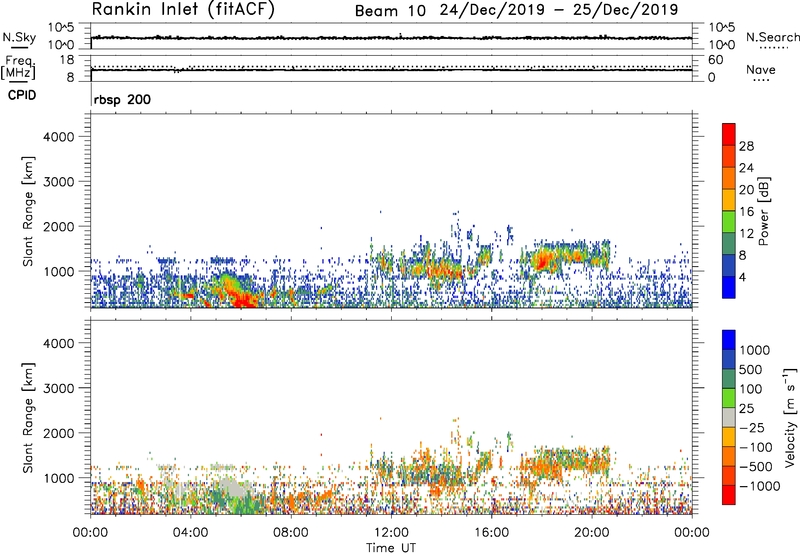
Task: Click the 'Velocity [m s⁻¹]' colorbar label
Action: coord(790,417)
